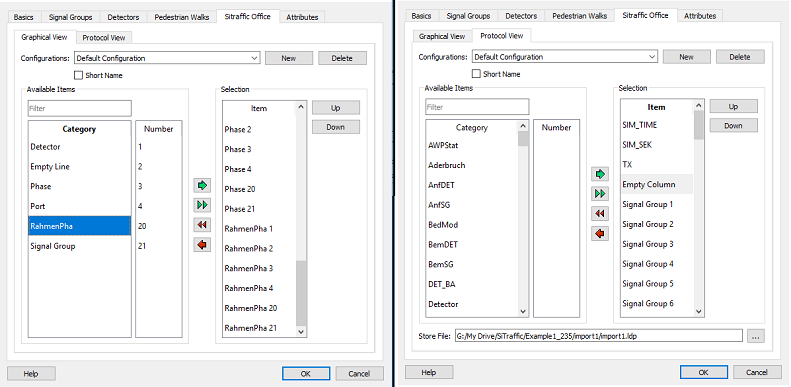Click the Store File path field

[599, 336]
